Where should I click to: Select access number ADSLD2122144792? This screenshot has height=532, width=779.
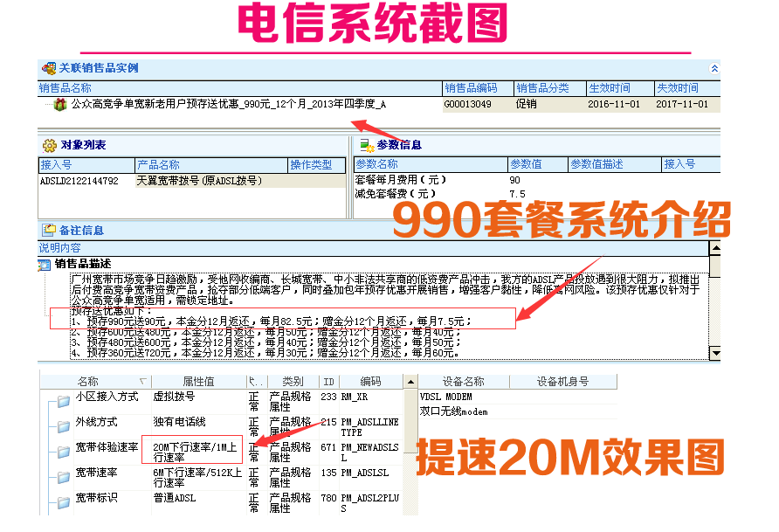pos(79,181)
